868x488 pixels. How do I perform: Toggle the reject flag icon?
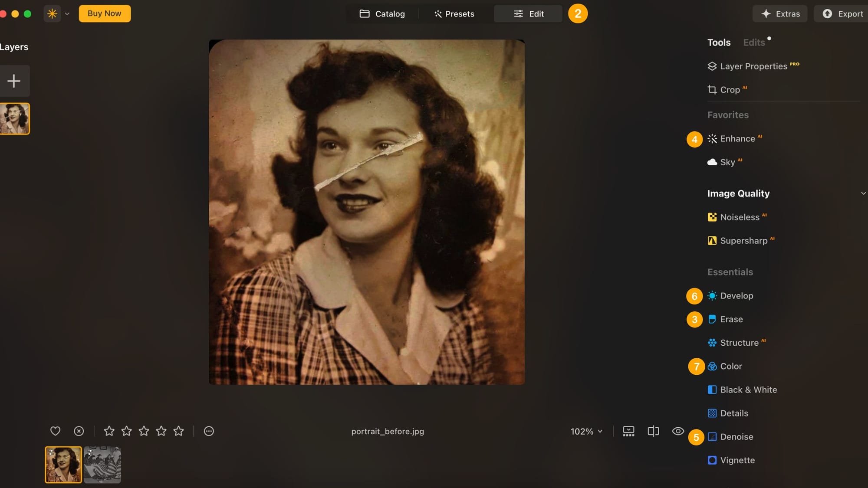click(x=79, y=431)
